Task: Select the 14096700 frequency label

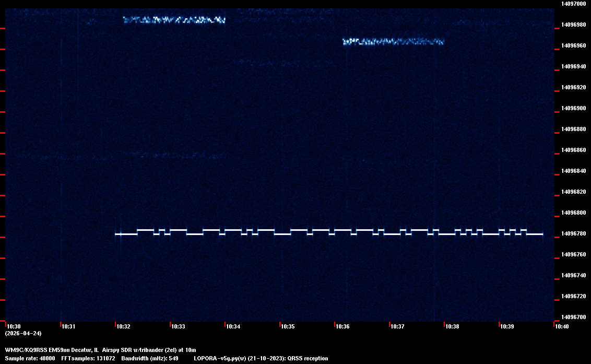Action: (573, 317)
